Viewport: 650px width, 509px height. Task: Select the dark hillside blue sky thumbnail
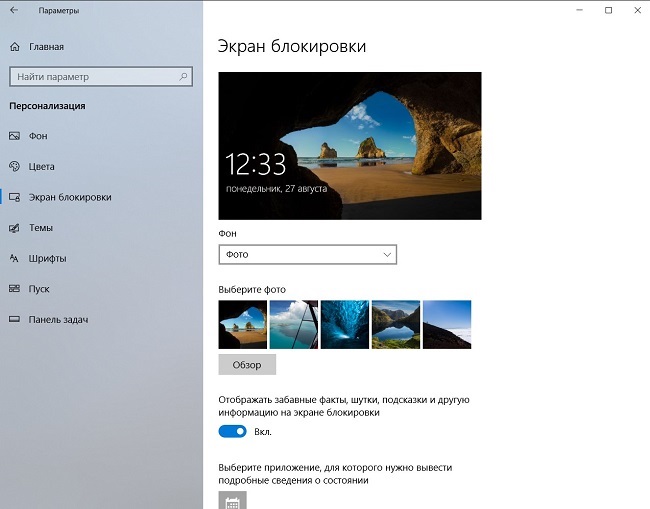click(x=447, y=325)
